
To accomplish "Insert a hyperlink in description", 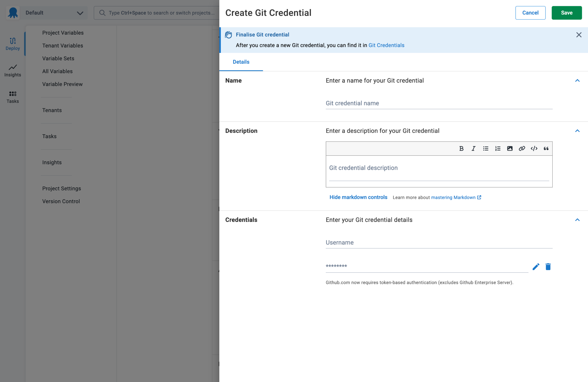I will click(522, 148).
